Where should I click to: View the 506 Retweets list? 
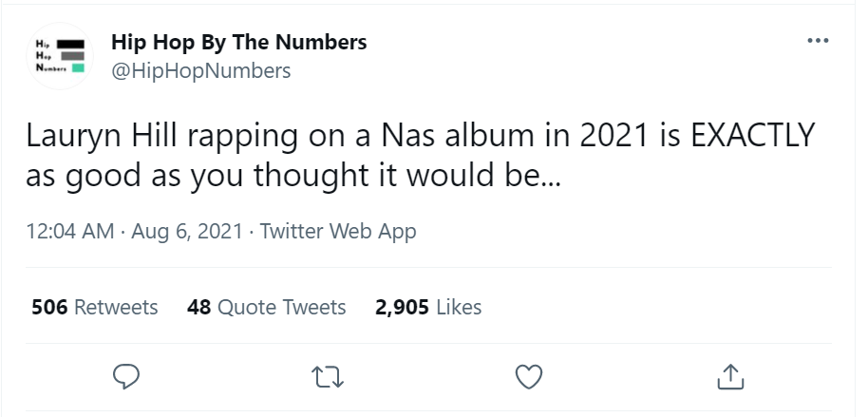coord(95,308)
